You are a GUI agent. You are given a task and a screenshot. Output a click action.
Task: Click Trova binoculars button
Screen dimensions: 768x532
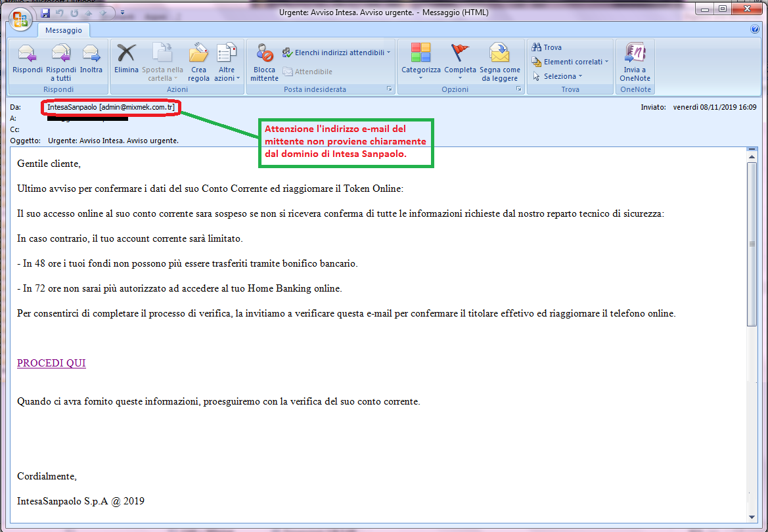click(x=547, y=47)
